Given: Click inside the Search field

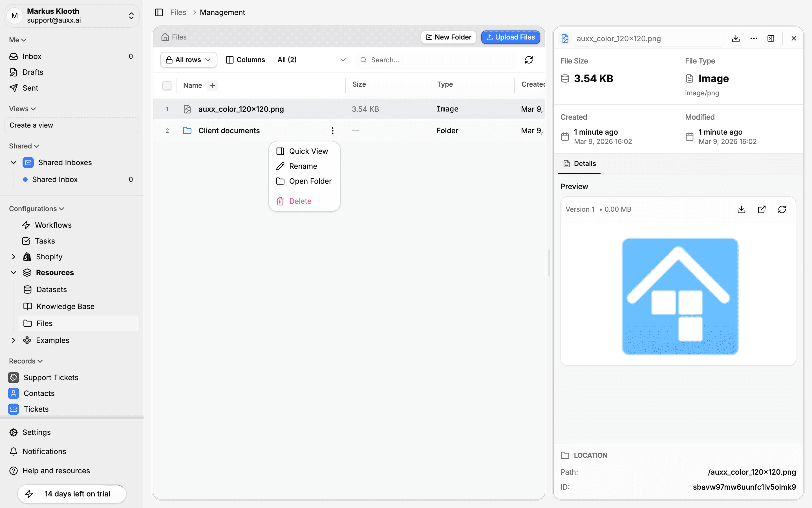Looking at the screenshot, I should (436, 60).
